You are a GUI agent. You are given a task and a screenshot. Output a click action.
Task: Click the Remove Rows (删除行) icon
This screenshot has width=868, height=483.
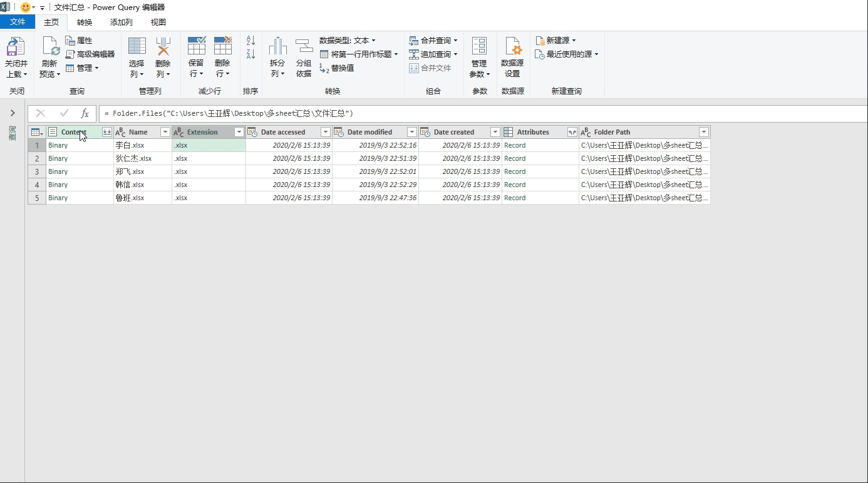(x=222, y=47)
